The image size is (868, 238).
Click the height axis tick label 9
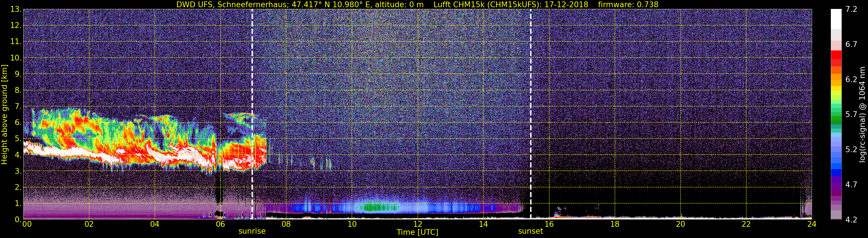pos(18,74)
